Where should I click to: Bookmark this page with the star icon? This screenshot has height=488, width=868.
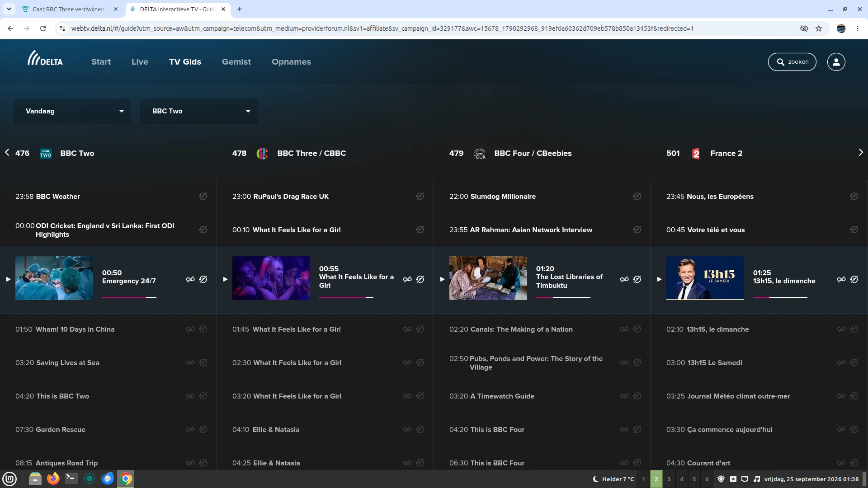click(x=819, y=28)
